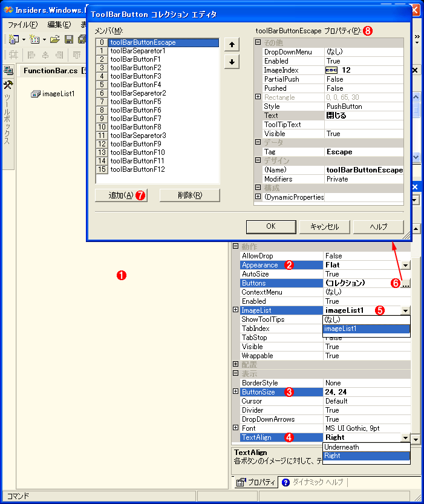Expand the ButtonSize property node
424x504 pixels.
click(x=235, y=391)
